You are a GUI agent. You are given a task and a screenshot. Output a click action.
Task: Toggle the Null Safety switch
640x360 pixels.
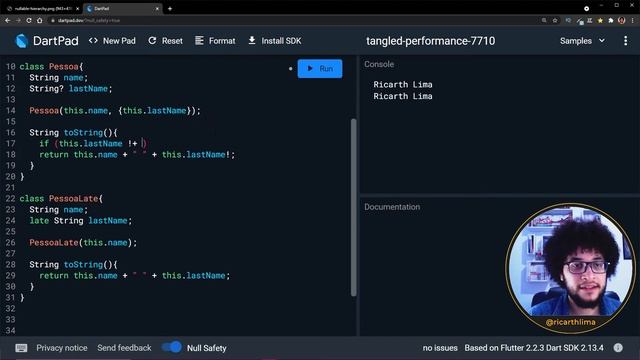(x=172, y=348)
